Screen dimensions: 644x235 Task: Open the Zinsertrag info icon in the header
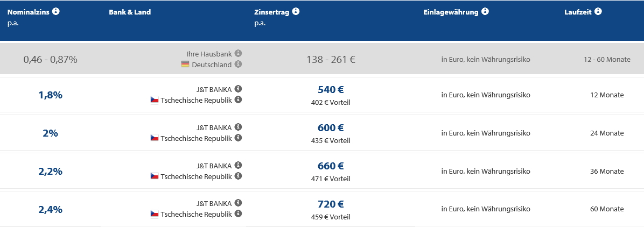(296, 11)
